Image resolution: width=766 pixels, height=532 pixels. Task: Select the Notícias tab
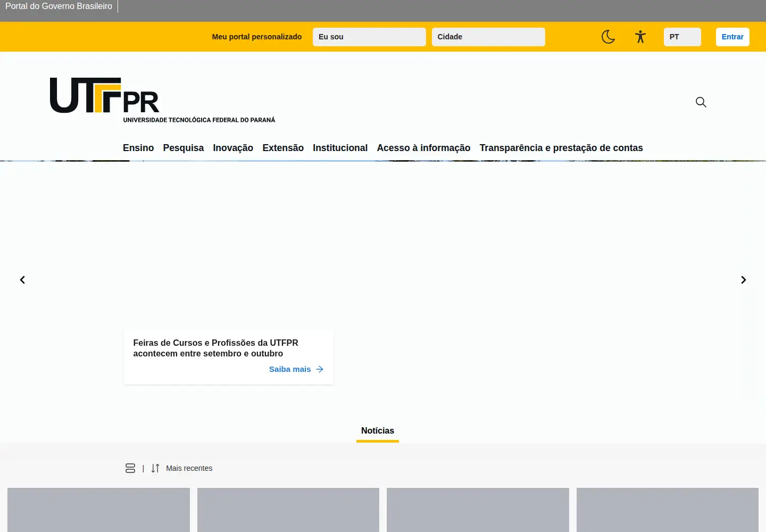tap(378, 431)
